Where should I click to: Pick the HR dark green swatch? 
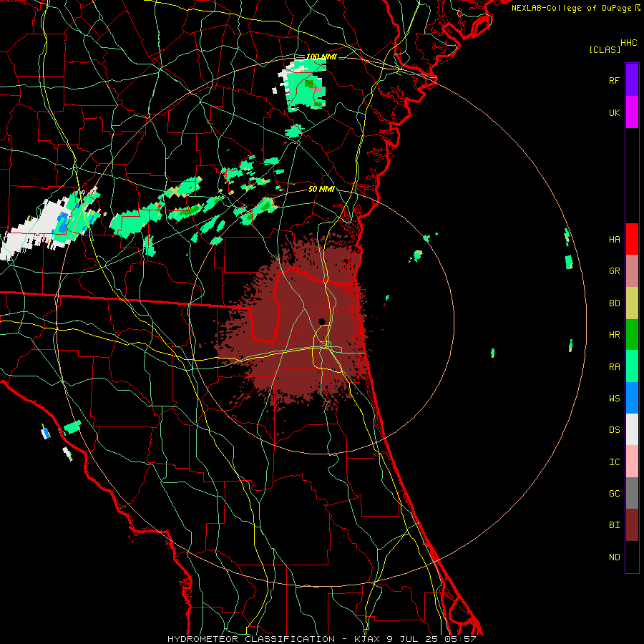632,335
